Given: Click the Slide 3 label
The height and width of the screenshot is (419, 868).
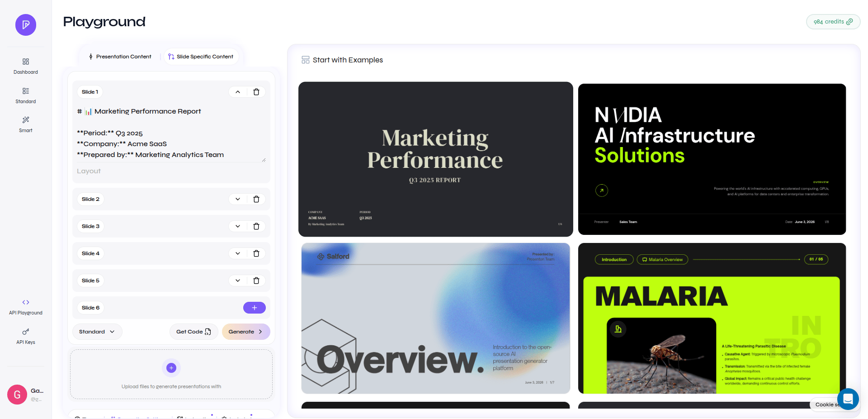Looking at the screenshot, I should tap(90, 226).
